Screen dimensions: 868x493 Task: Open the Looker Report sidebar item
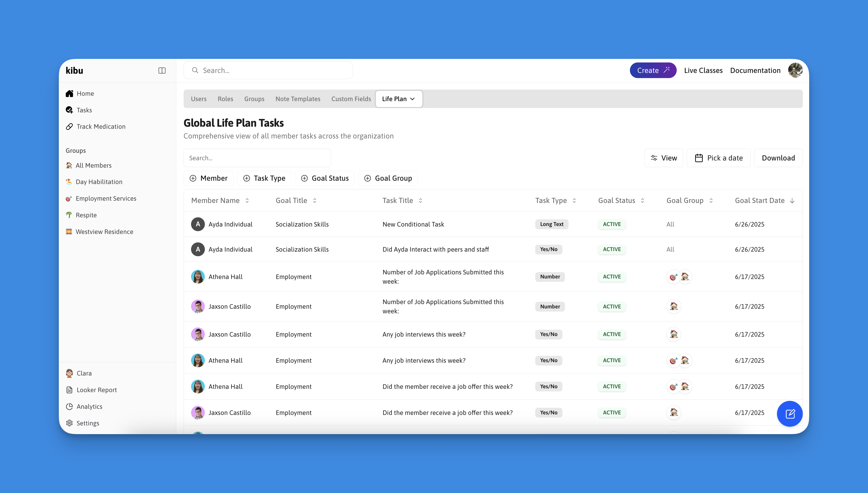[x=96, y=390]
